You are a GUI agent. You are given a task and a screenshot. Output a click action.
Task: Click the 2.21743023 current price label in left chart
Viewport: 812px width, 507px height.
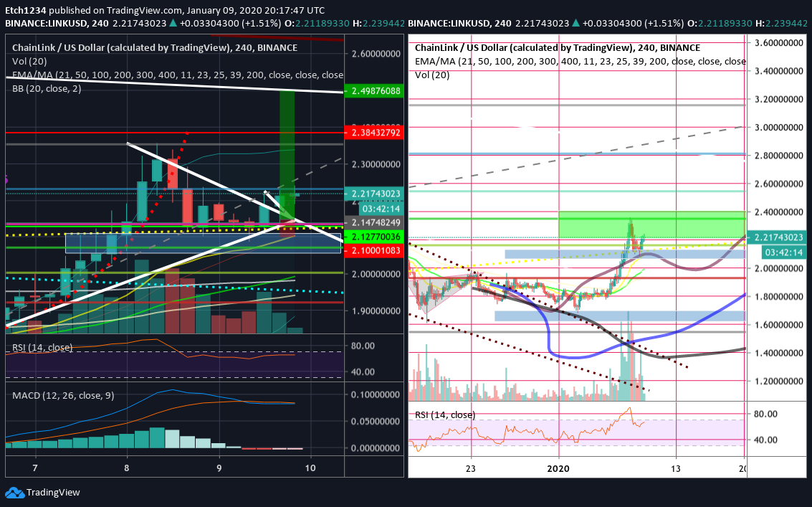tap(374, 194)
